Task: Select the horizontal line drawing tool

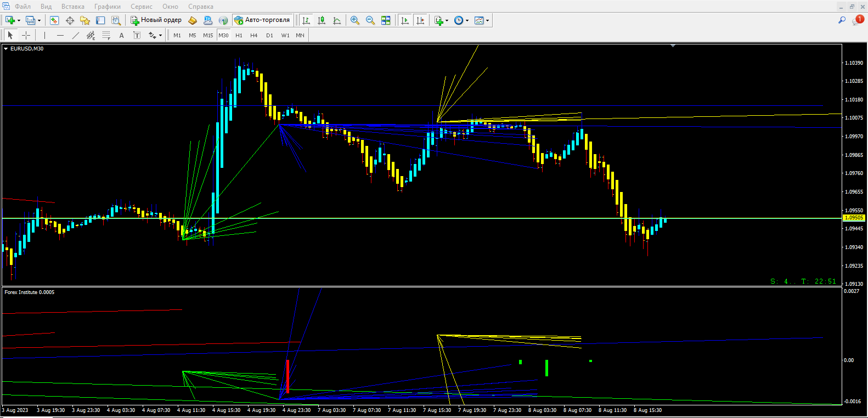Action: point(60,35)
